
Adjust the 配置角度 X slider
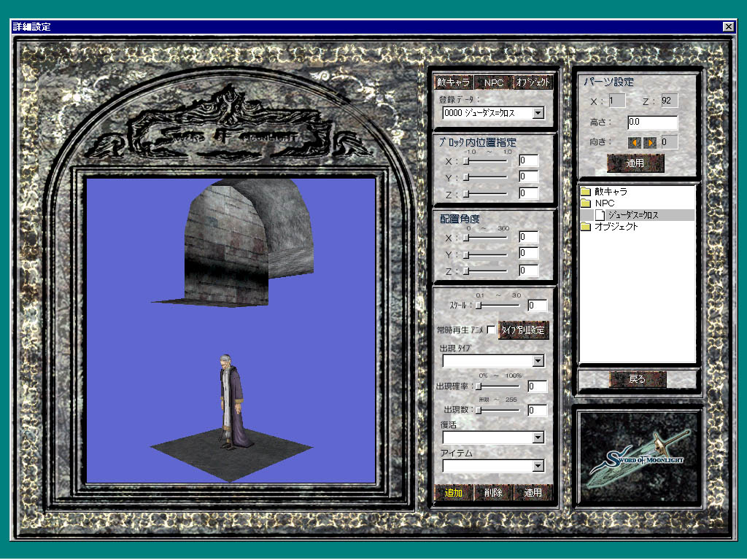(485, 238)
